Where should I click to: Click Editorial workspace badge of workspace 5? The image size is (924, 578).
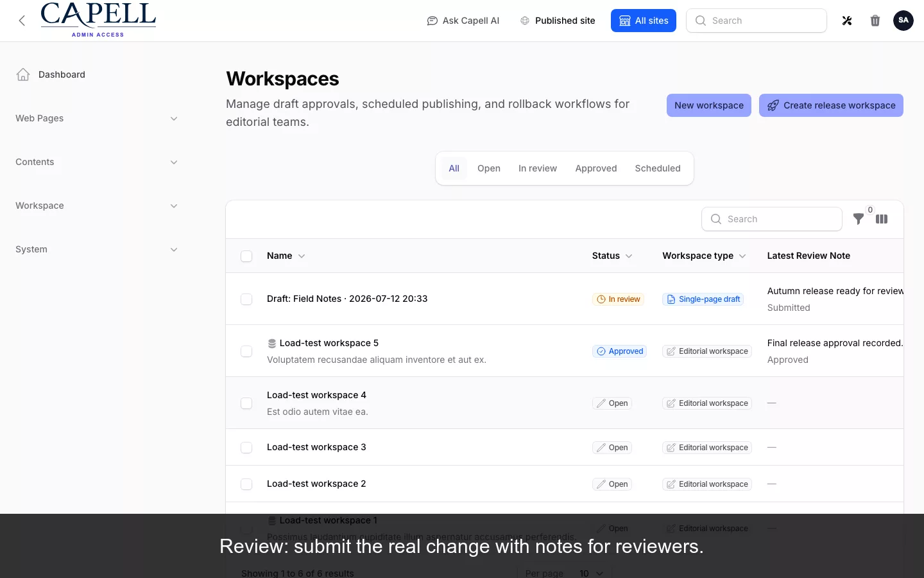tap(707, 351)
